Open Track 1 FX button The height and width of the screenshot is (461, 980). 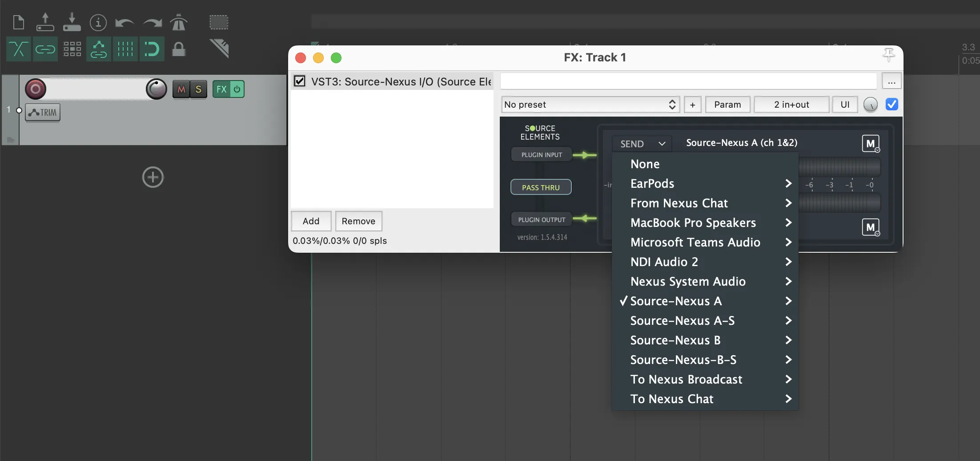[221, 89]
